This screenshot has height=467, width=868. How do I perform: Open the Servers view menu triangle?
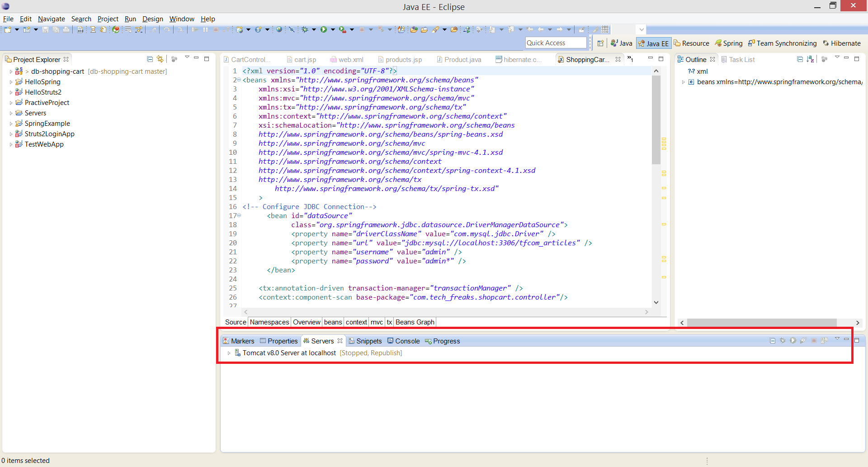(x=837, y=338)
